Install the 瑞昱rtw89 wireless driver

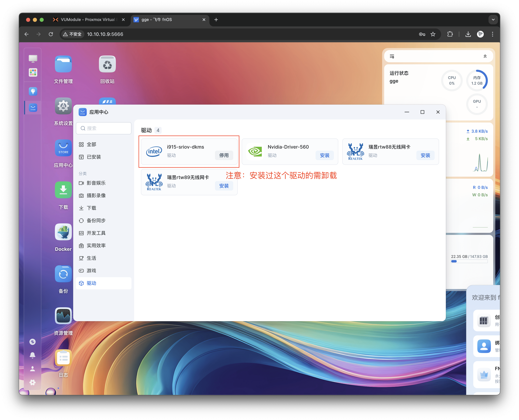click(x=224, y=186)
